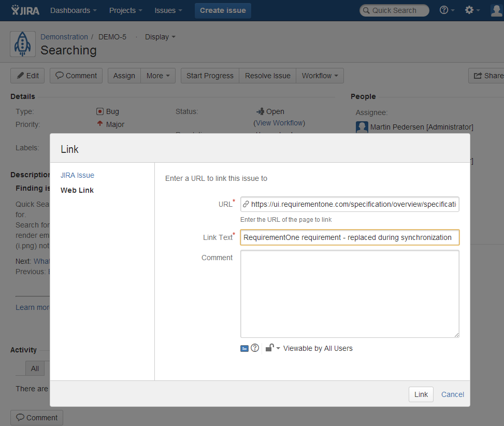Expand the comment visibility dropdown arrow
The image size is (504, 426).
click(278, 348)
